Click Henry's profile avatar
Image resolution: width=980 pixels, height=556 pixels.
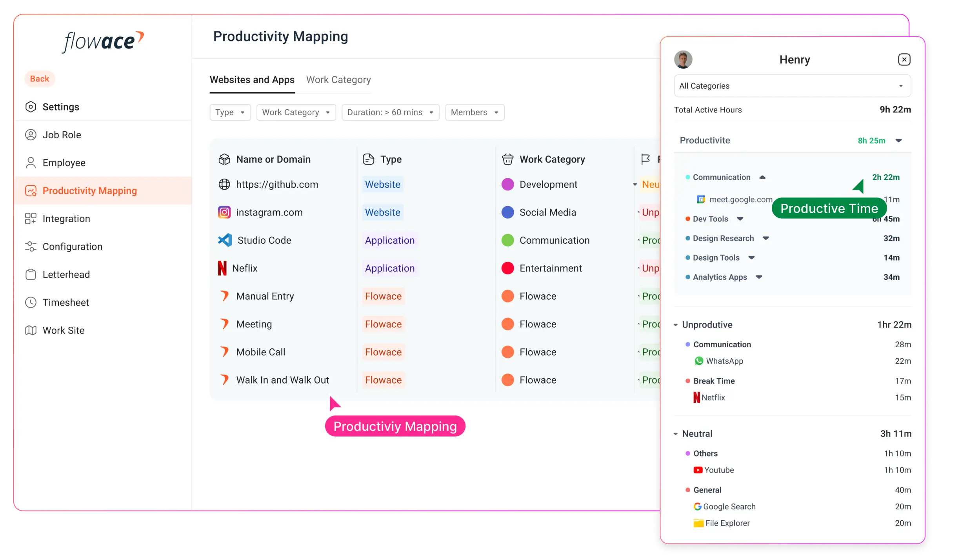[x=683, y=60]
